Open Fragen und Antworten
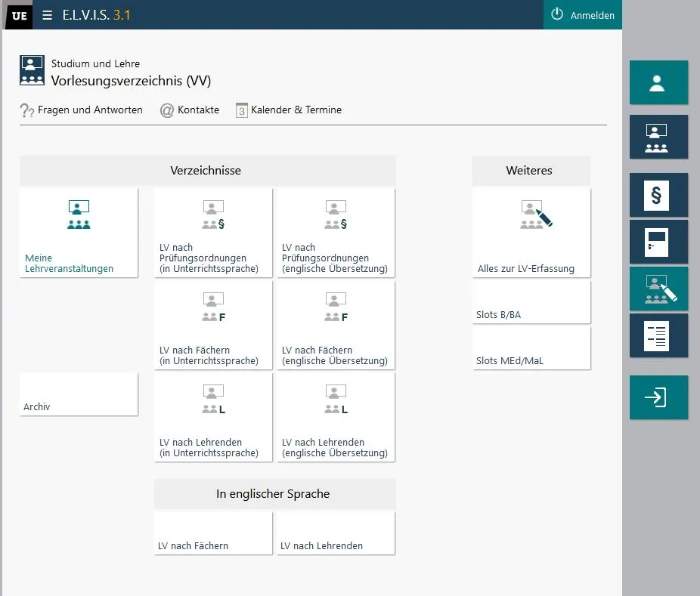Viewport: 700px width, 596px height. click(x=82, y=110)
